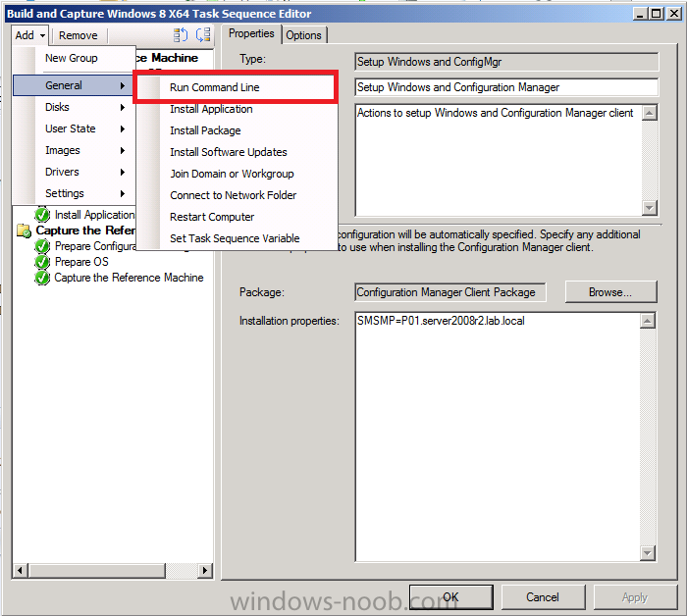687x616 pixels.
Task: Switch to the Options tab
Action: click(303, 35)
